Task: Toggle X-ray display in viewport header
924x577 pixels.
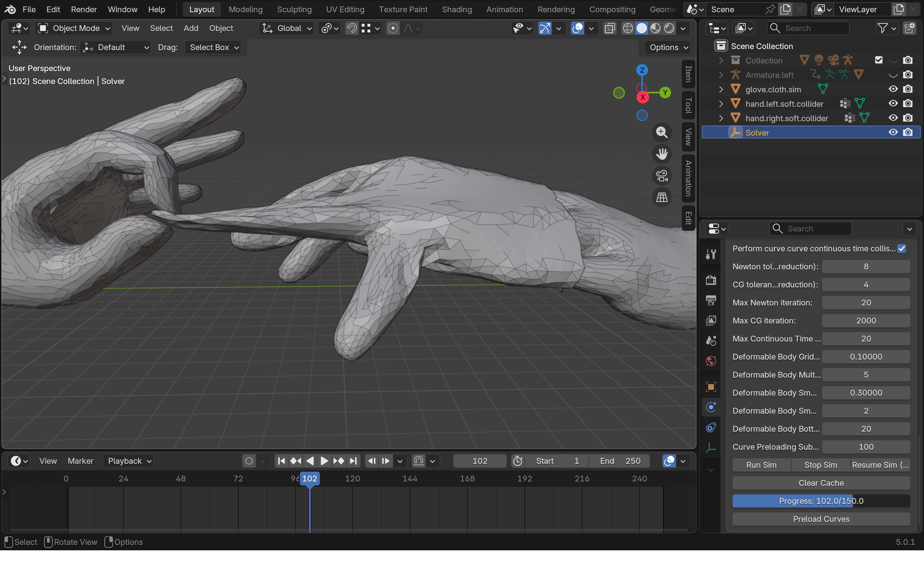Action: [x=610, y=28]
